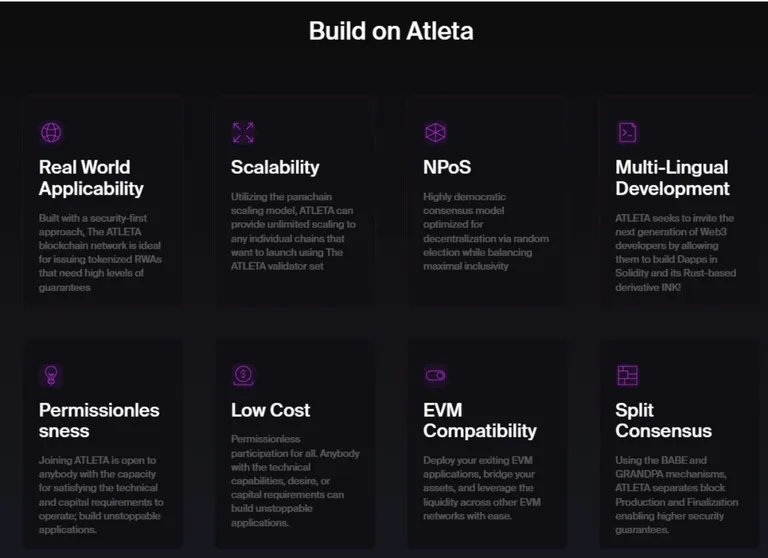Click the BABE and GRANDPA mechanisms description
768x558 pixels.
coord(676,495)
